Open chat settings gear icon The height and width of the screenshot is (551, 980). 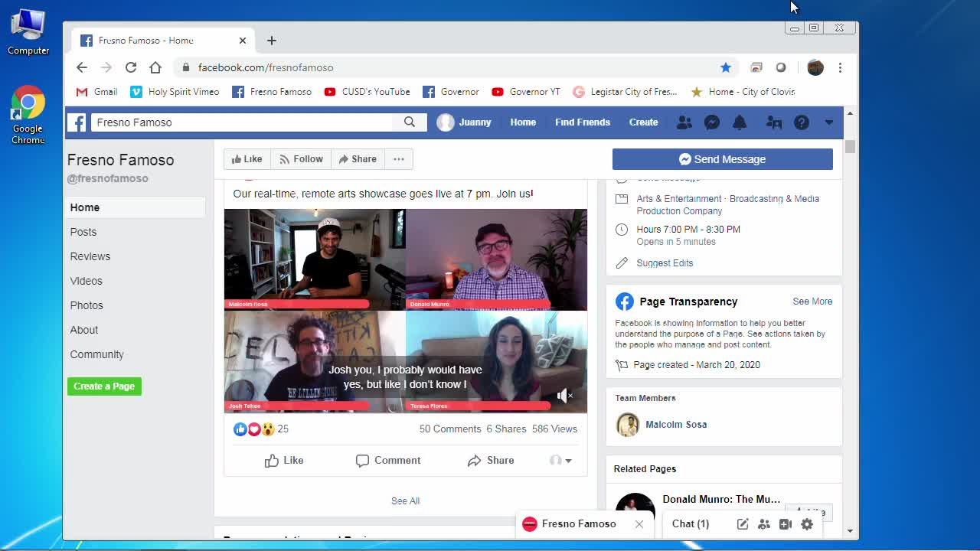click(x=807, y=524)
